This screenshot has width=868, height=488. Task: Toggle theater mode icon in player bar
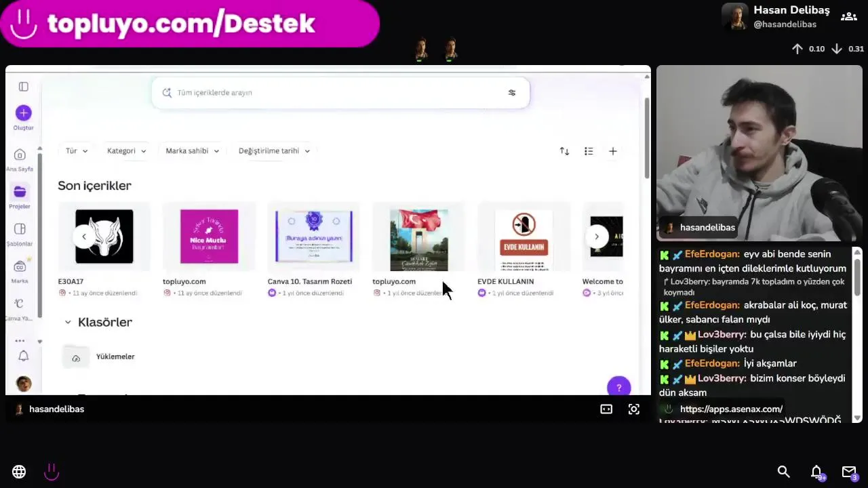tap(606, 409)
